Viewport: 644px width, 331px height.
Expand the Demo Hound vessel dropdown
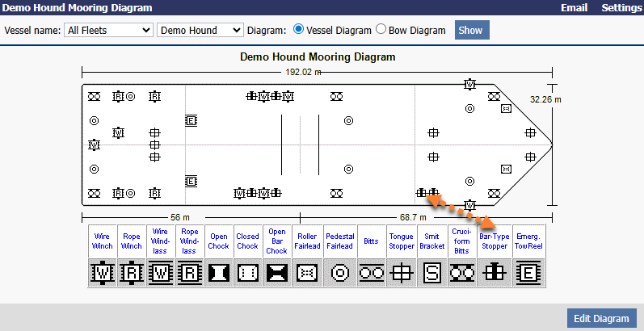pos(200,30)
